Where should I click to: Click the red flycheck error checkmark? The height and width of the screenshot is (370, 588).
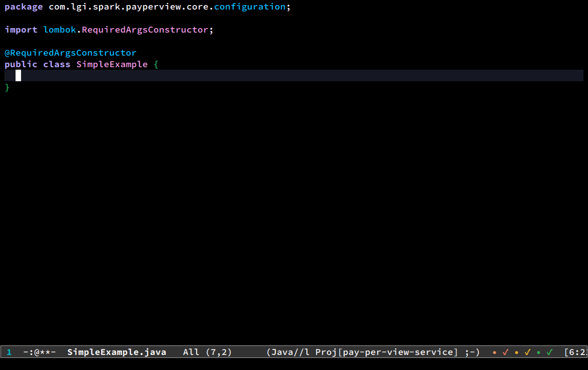[x=505, y=352]
